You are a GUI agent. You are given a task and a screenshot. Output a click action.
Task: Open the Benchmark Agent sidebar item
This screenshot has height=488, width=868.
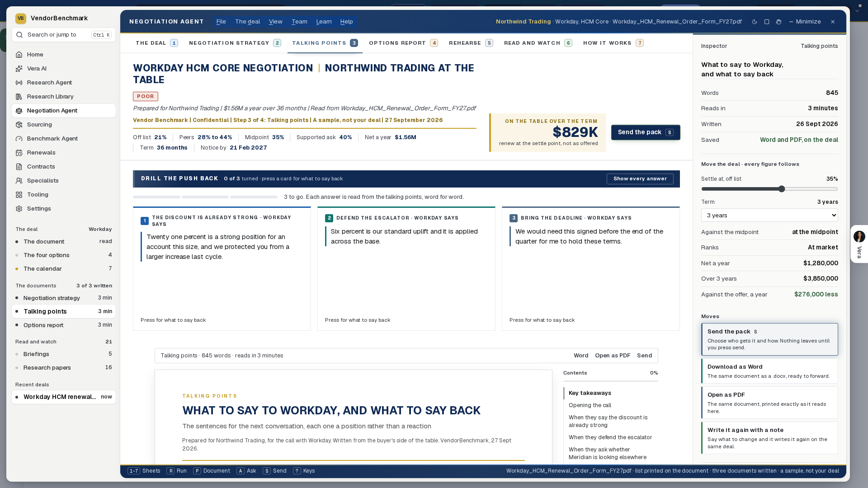(x=63, y=139)
